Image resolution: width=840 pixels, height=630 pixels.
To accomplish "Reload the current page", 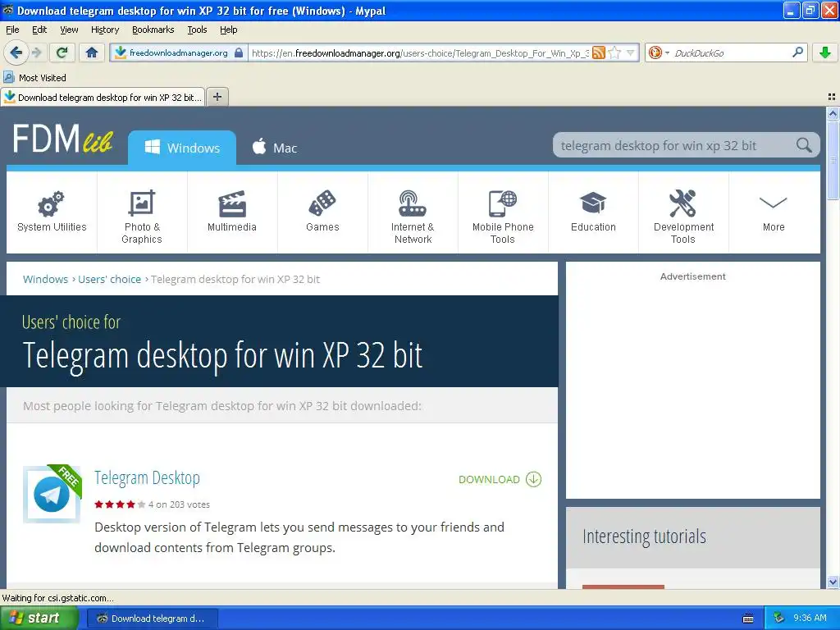I will tap(62, 52).
